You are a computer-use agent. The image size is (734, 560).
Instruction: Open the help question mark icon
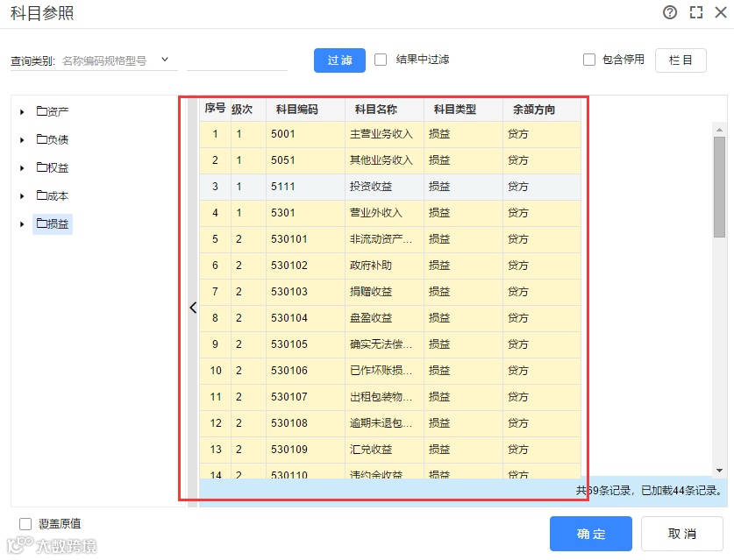click(670, 12)
